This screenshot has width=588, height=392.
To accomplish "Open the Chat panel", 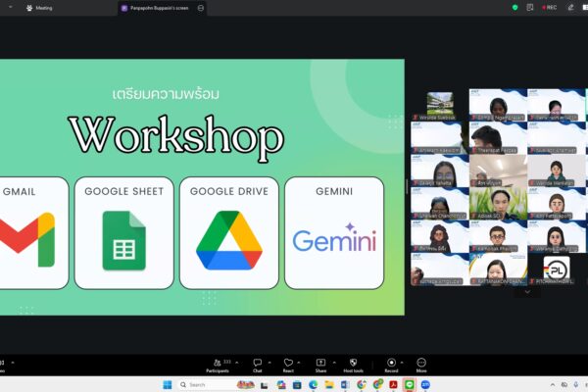I will click(257, 366).
